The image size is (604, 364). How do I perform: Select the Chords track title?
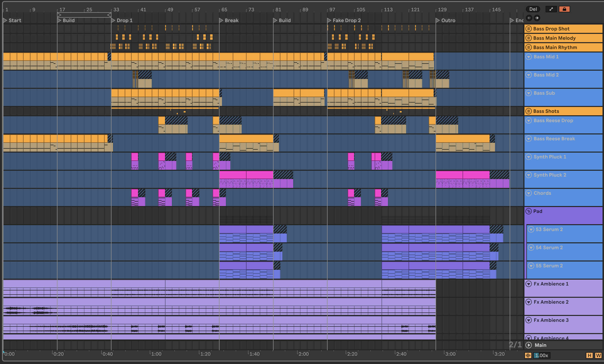pos(542,193)
